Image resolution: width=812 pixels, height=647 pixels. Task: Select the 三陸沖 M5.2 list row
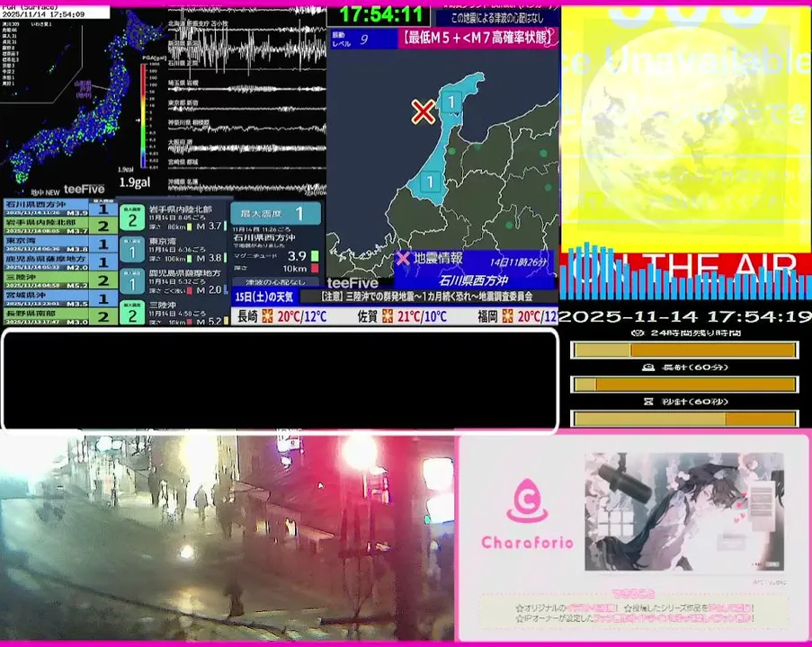pyautogui.click(x=60, y=280)
